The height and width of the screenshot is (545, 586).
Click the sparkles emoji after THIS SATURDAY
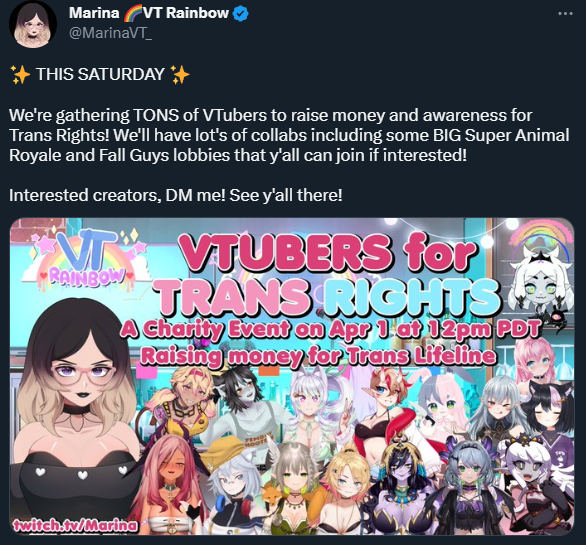pos(180,74)
